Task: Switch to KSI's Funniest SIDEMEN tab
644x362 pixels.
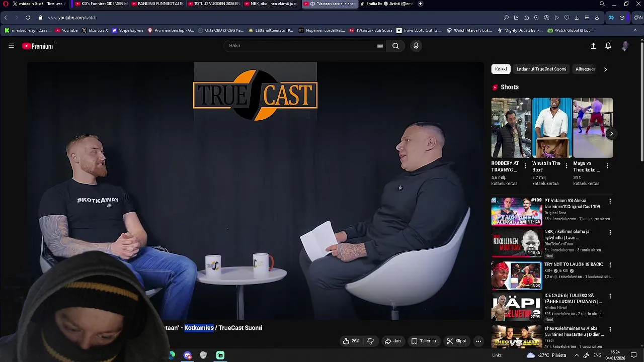Action: pos(101,4)
